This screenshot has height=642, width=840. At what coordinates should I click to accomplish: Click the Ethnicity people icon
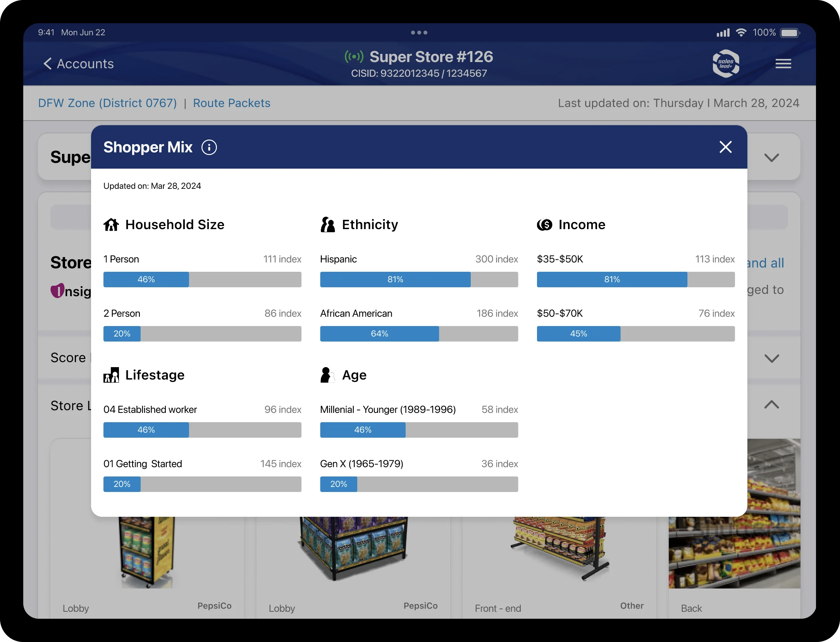[327, 224]
